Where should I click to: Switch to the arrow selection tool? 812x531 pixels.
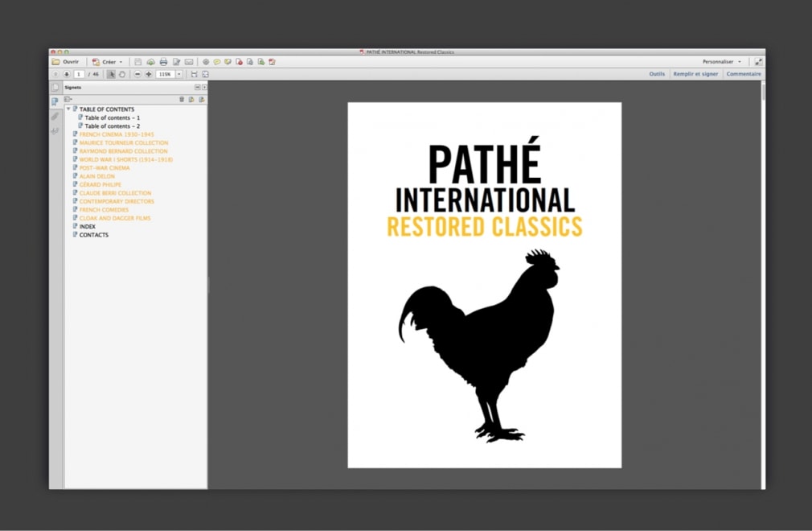coord(111,73)
